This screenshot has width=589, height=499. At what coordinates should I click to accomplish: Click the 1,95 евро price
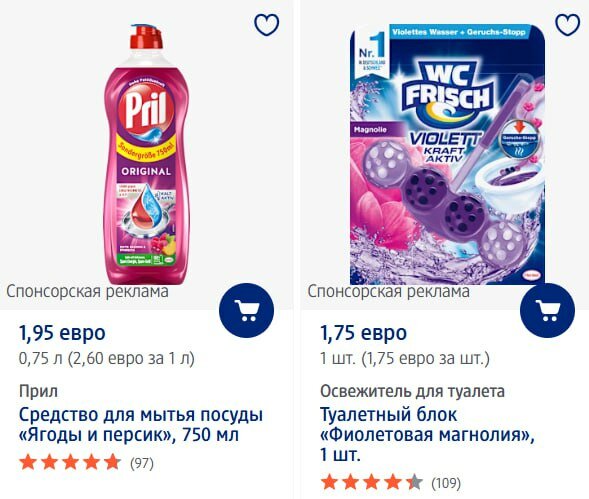click(x=62, y=333)
